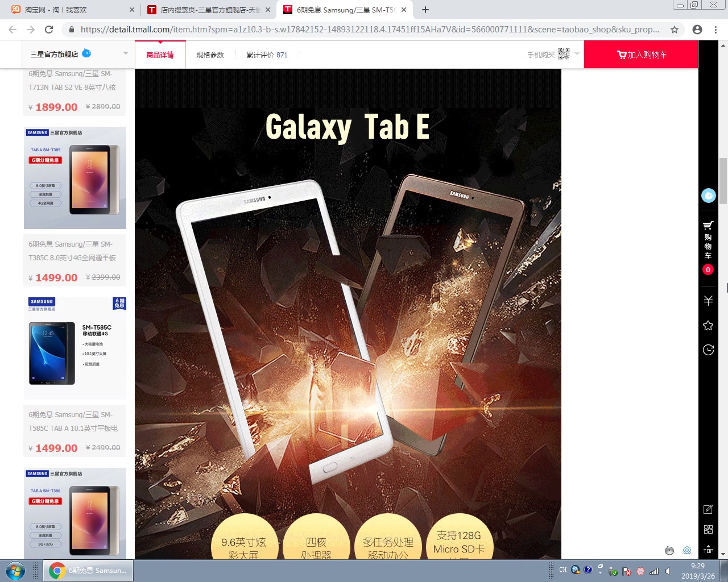
Task: Open the Windows Start button
Action: (15, 571)
